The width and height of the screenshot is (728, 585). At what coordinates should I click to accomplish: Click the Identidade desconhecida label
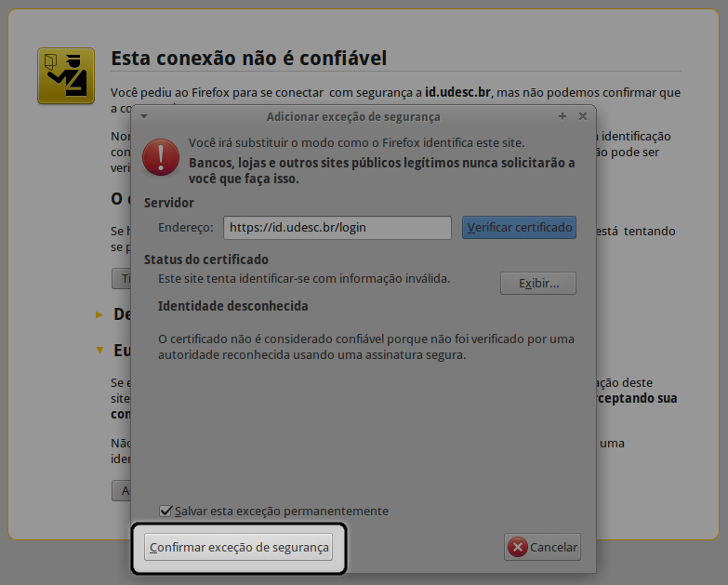[232, 306]
